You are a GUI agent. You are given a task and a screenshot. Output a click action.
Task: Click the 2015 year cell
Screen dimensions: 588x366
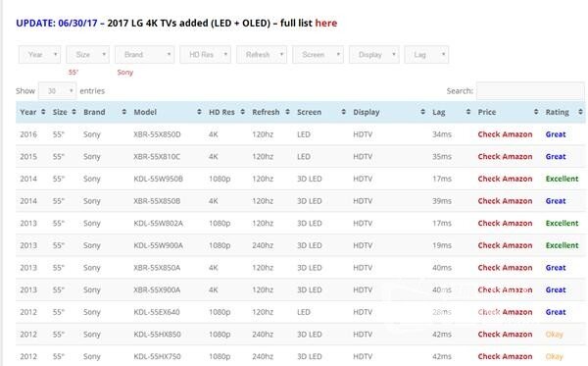(x=28, y=157)
